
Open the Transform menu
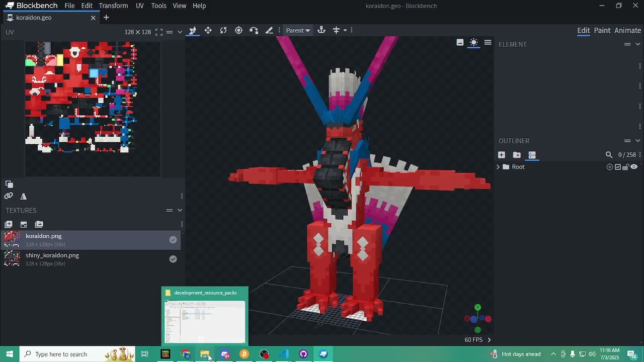tap(113, 6)
